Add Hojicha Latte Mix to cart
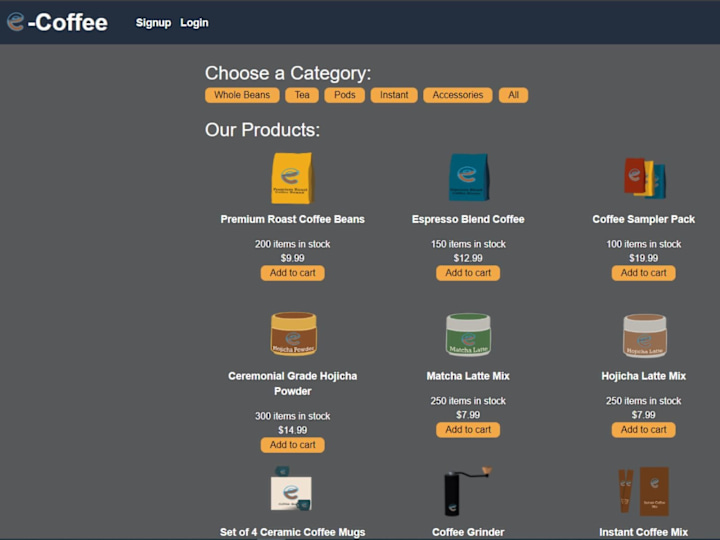This screenshot has width=720, height=540. tap(643, 430)
